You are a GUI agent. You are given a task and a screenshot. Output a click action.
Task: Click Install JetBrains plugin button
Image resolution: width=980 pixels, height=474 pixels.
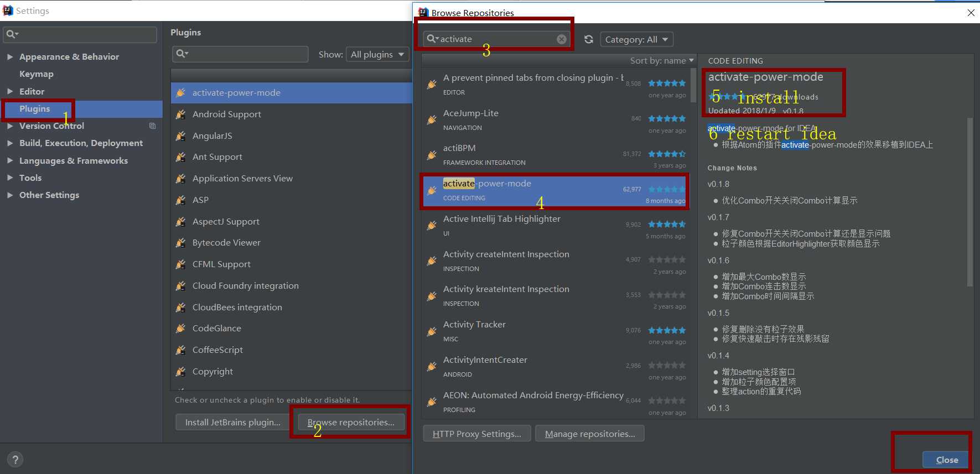233,423
